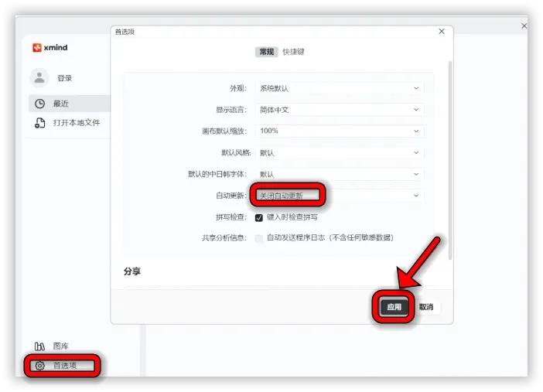Switch to the 快捷键 tab
543x392 pixels.
[x=294, y=53]
